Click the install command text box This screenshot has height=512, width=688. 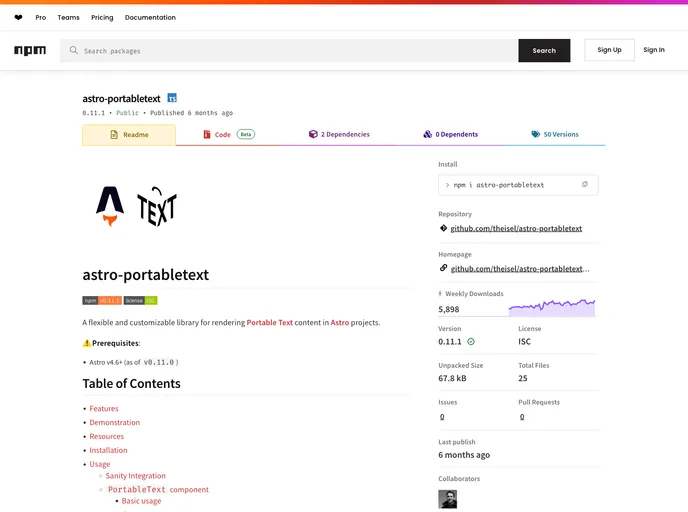(518, 185)
